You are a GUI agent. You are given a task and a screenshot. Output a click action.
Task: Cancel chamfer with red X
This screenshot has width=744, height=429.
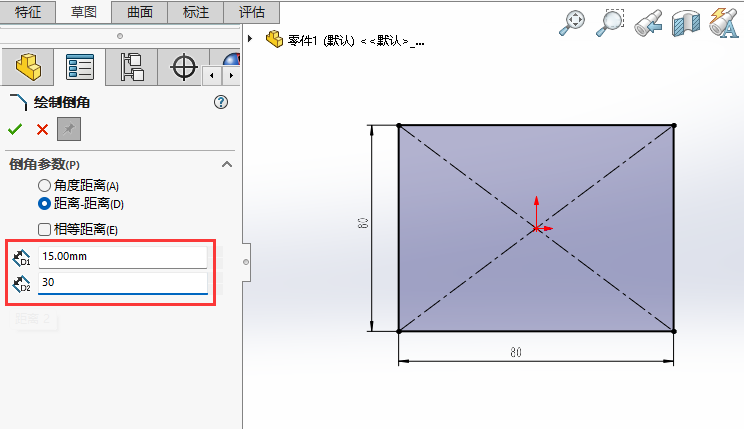click(x=42, y=129)
